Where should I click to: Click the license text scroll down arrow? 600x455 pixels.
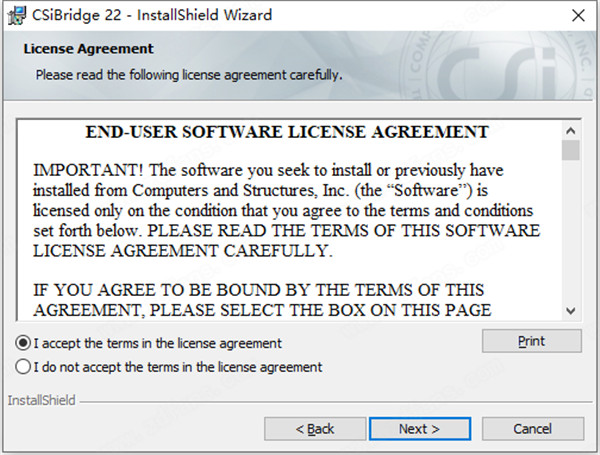[571, 311]
